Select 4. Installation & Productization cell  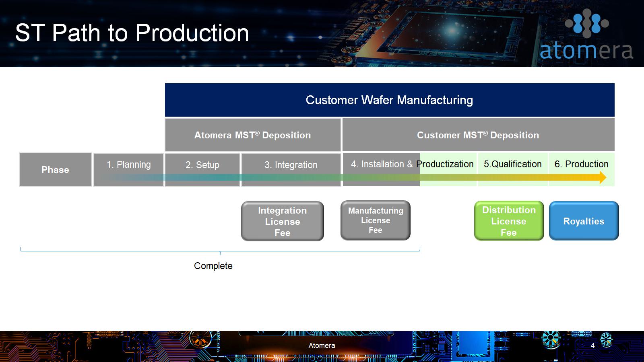pos(409,164)
